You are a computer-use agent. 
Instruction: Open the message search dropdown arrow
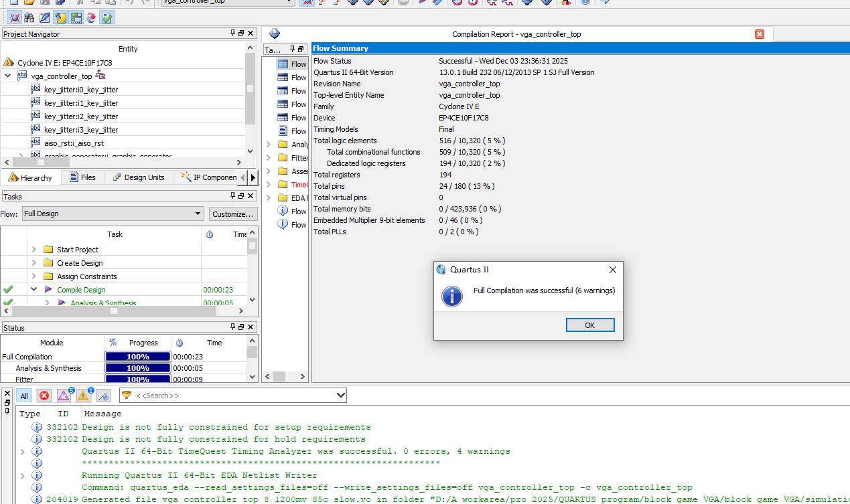340,396
